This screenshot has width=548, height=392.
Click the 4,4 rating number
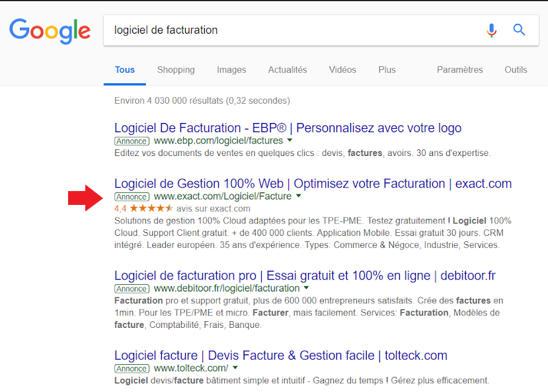[x=120, y=209]
